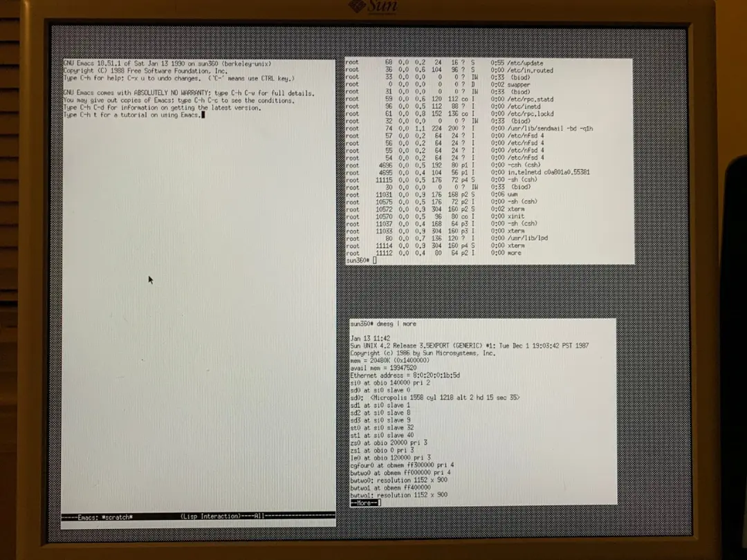Click the '/etc/nfsd 4' row with PID 57
Viewport: 747px width, 560px height.
coord(445,136)
